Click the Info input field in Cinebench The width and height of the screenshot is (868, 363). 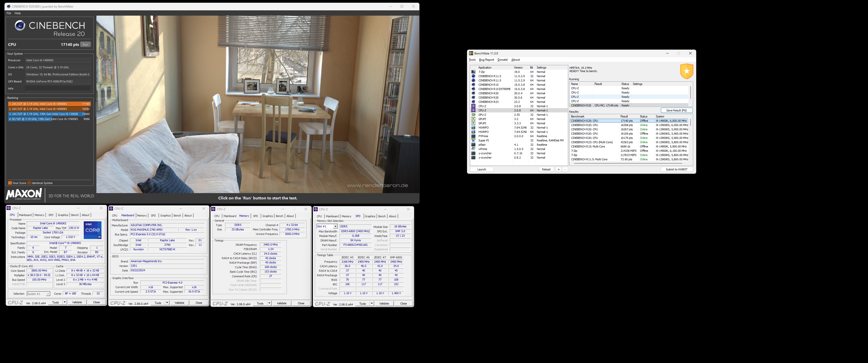[x=58, y=88]
